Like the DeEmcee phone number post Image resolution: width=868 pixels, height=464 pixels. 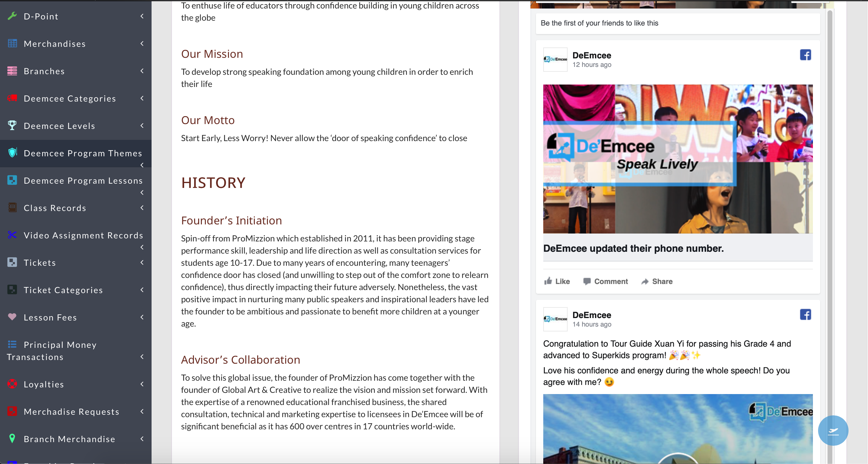[557, 282]
